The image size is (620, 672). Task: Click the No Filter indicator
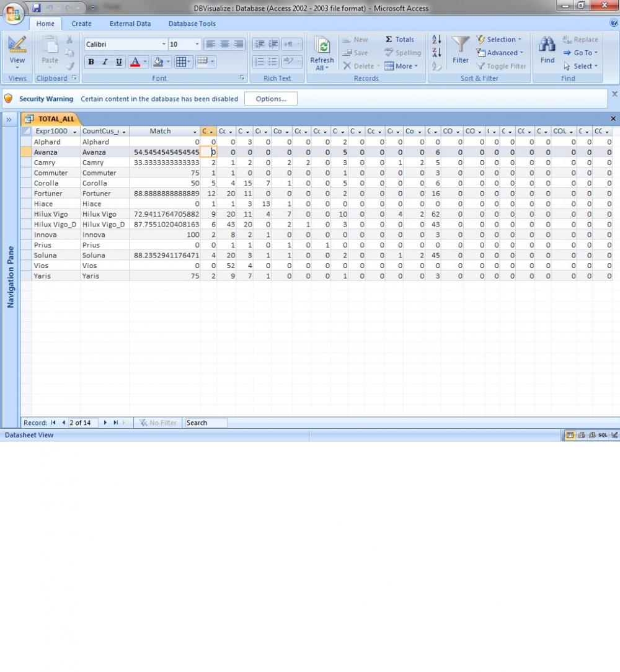(157, 423)
